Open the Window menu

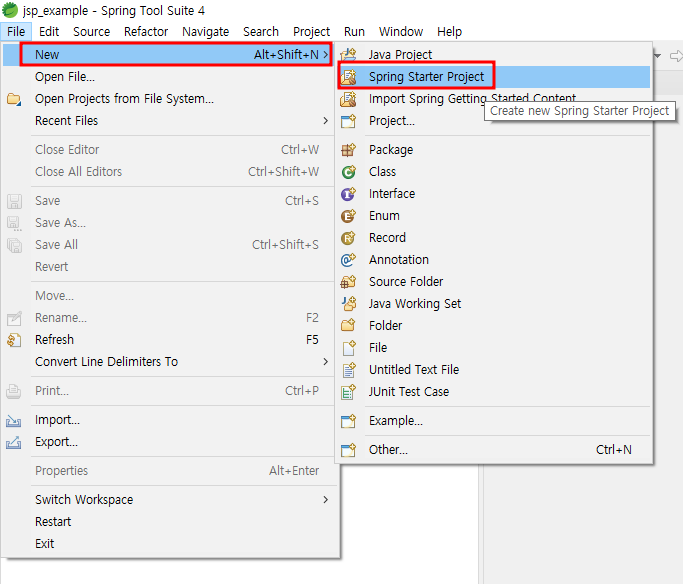401,31
